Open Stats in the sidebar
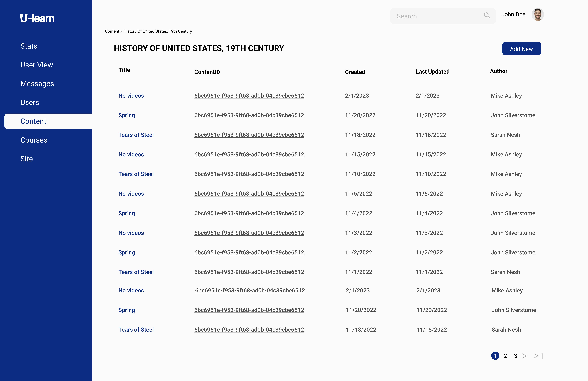 (29, 46)
